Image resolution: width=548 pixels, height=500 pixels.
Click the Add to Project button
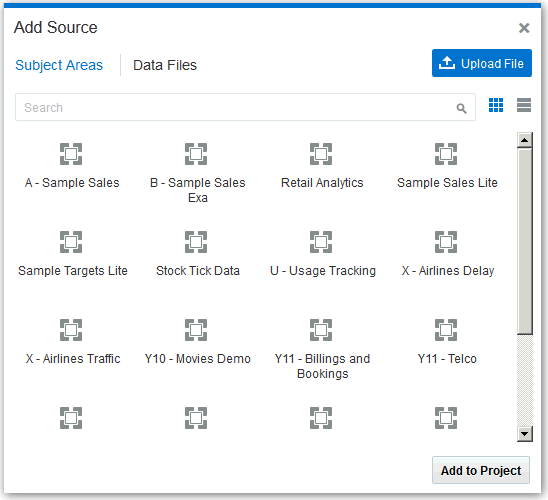pyautogui.click(x=481, y=470)
